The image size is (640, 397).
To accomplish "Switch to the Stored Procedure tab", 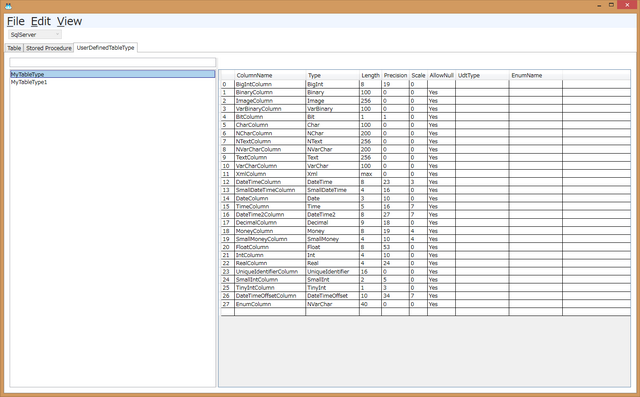I will (49, 48).
